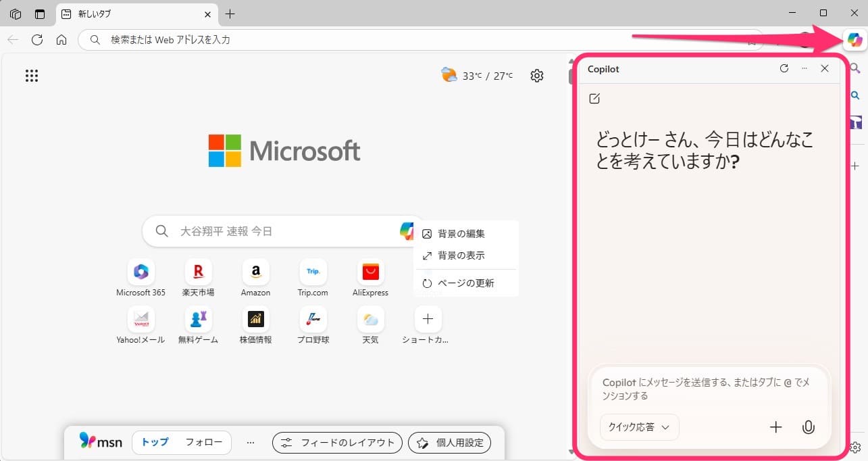868x461 pixels.
Task: Open the sidebar blue search icon
Action: point(855,96)
